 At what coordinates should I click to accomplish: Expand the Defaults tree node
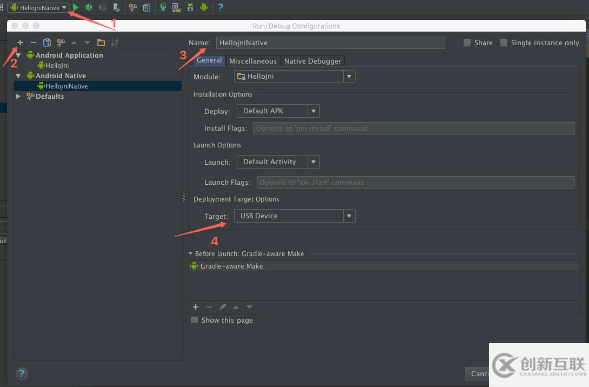pos(18,97)
